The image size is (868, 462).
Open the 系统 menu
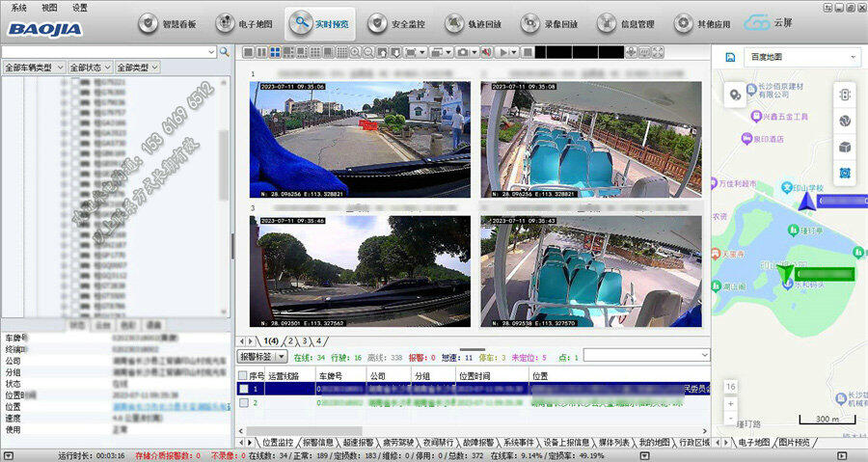tap(18, 7)
